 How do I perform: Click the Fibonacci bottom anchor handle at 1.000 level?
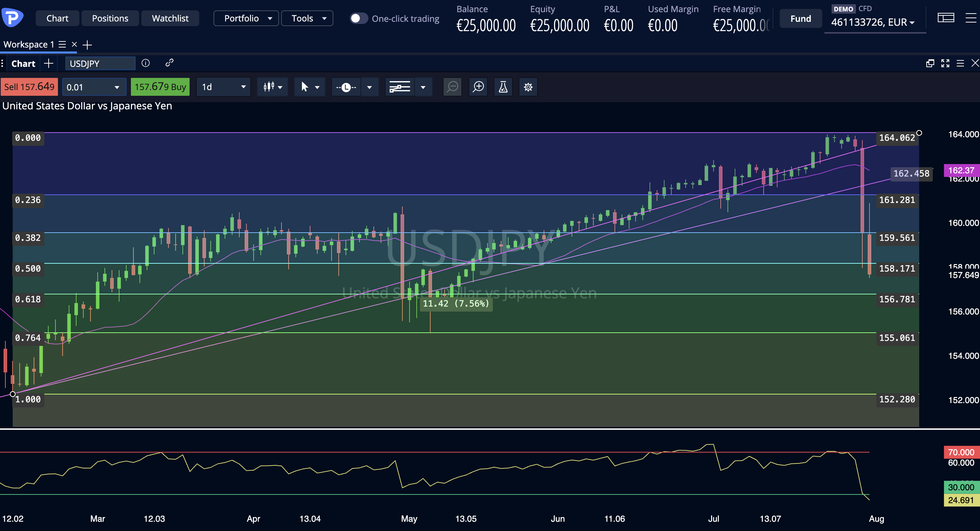point(13,394)
